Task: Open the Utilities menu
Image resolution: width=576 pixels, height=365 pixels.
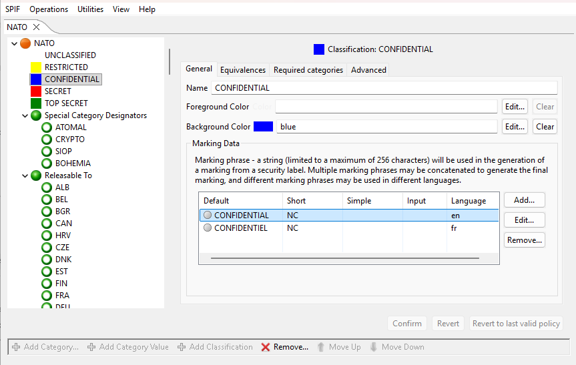Action: click(x=90, y=9)
